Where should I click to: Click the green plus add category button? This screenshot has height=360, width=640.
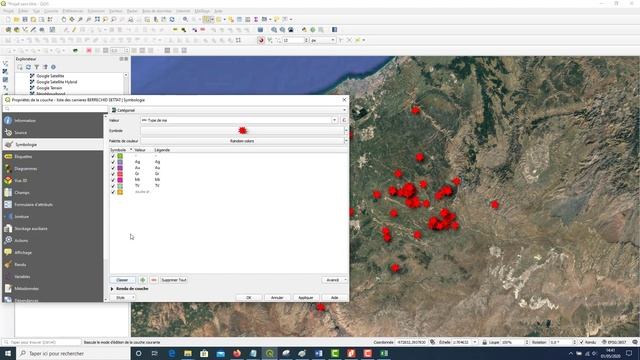pyautogui.click(x=142, y=280)
